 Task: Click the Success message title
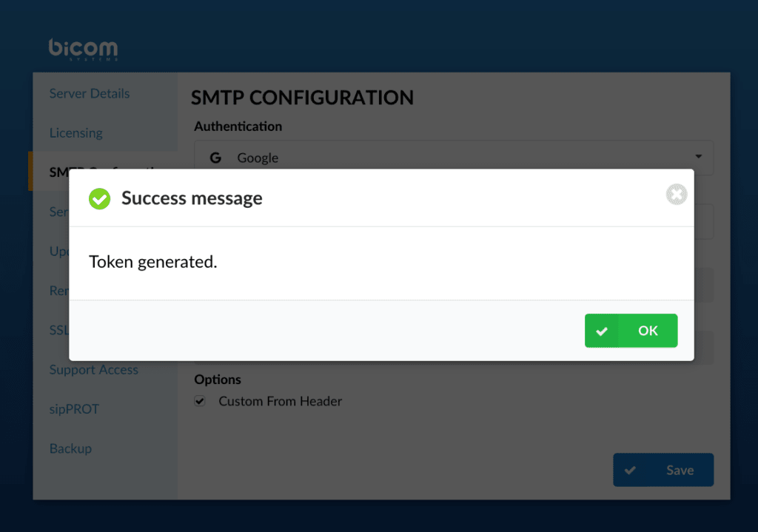click(192, 198)
